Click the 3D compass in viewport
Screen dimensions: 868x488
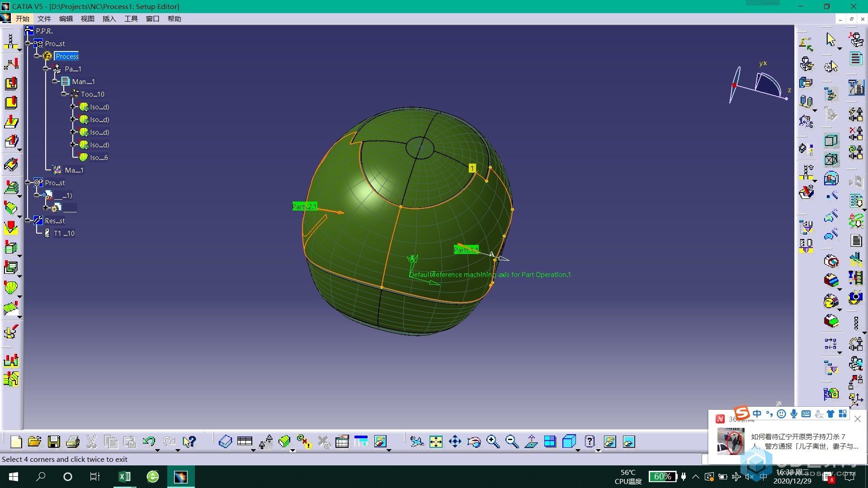coord(759,84)
